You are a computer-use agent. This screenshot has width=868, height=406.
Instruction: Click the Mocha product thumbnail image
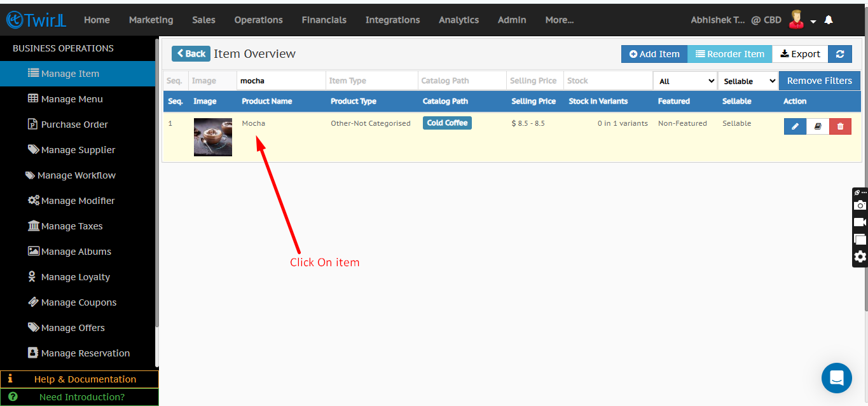tap(212, 137)
